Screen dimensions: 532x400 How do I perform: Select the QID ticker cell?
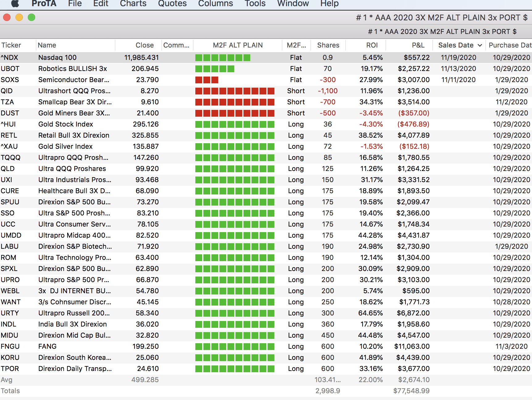coord(6,91)
